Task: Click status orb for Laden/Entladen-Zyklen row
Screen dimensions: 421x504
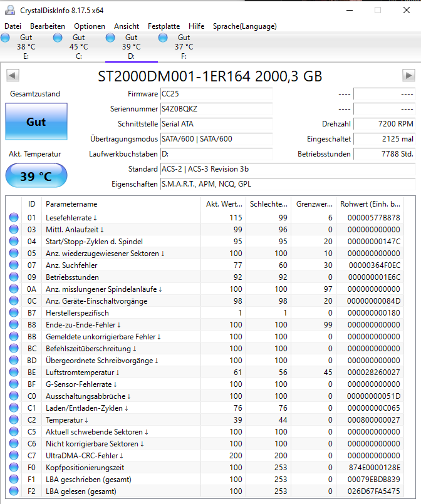Action: (x=14, y=408)
